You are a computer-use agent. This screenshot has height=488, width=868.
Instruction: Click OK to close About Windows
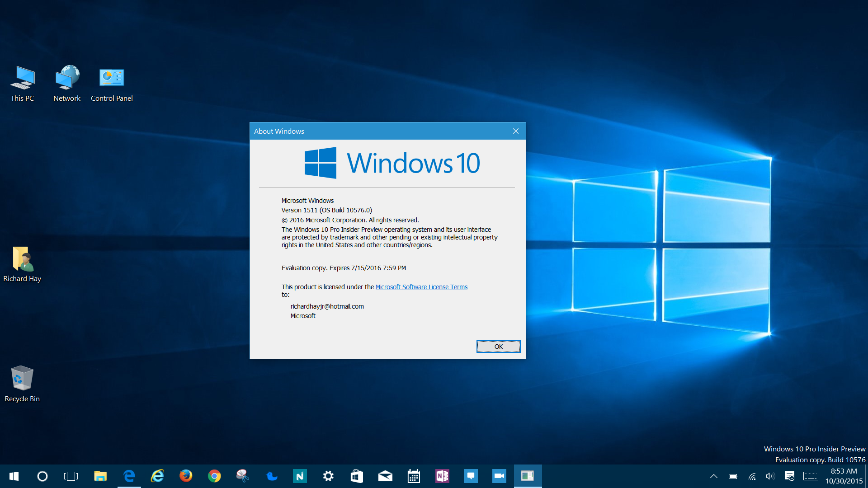(498, 346)
